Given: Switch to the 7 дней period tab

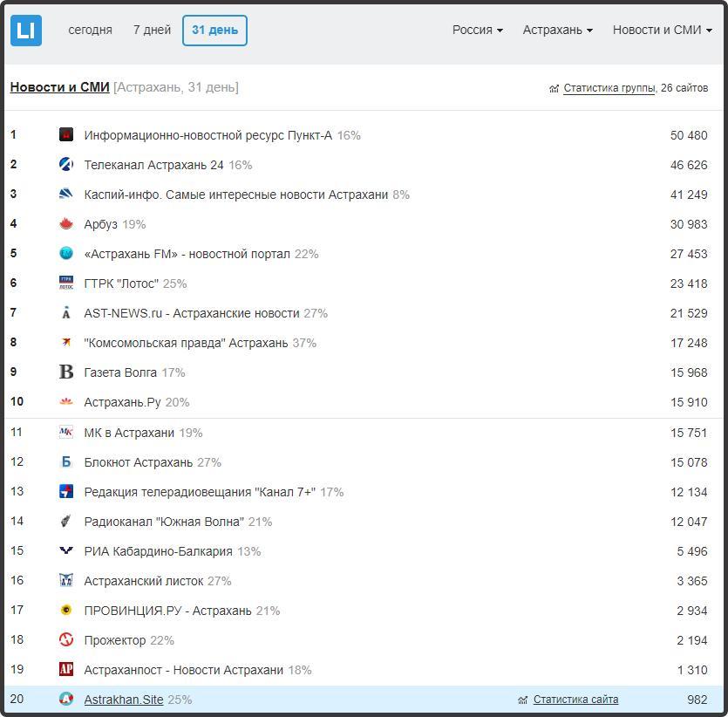Looking at the screenshot, I should (152, 31).
